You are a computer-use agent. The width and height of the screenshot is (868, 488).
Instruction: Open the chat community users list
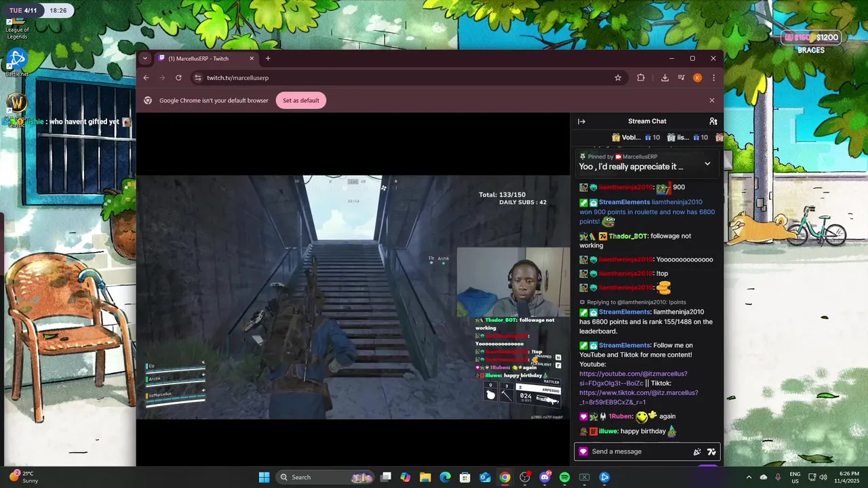click(x=713, y=121)
